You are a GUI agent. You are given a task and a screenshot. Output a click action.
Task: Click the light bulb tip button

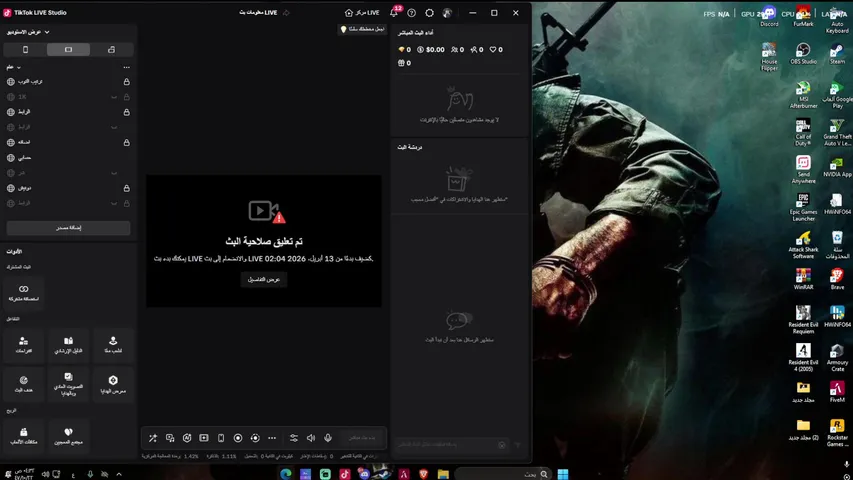click(362, 29)
